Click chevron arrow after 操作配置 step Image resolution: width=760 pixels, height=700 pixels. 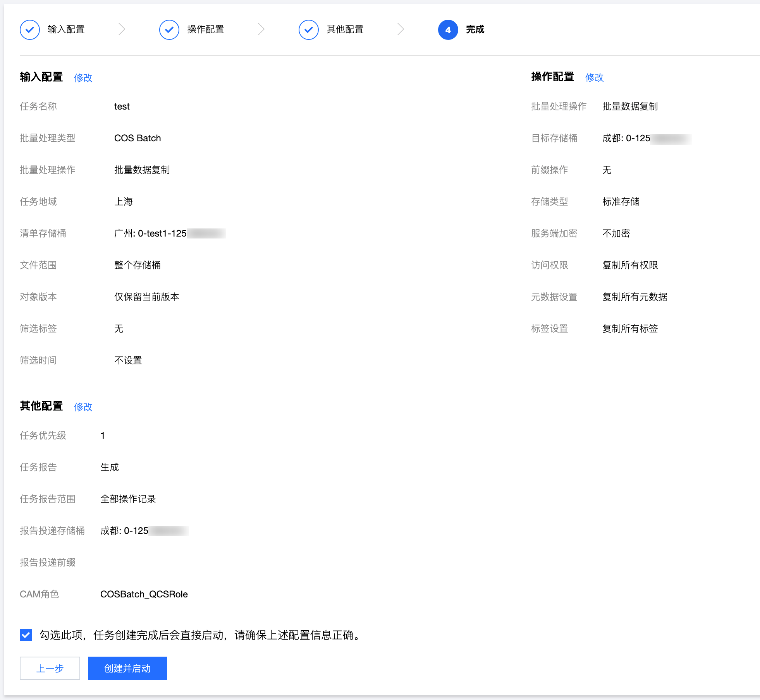[x=261, y=29]
